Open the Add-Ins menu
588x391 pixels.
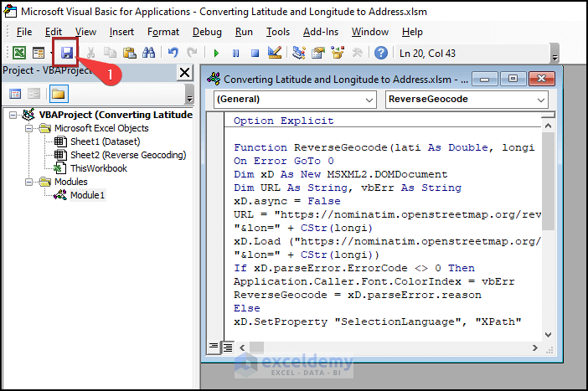321,32
